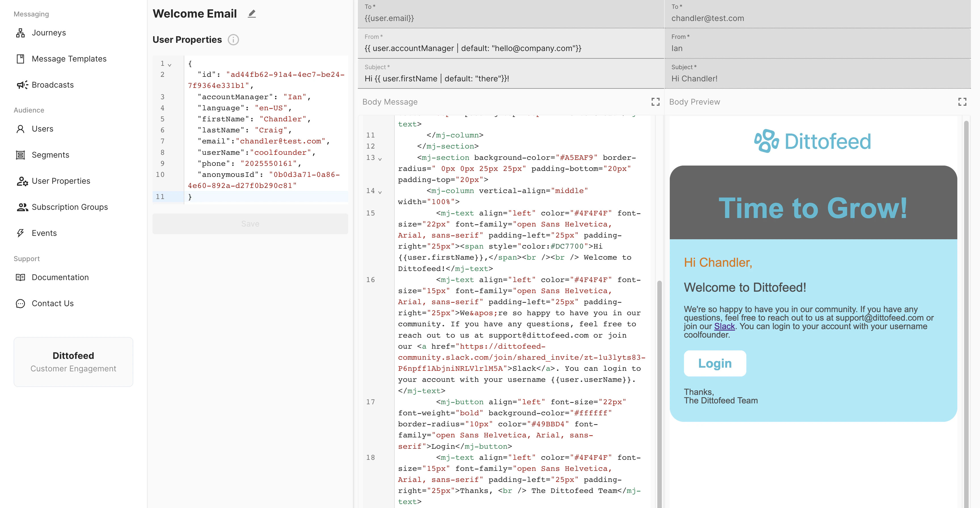Click the Slack link in preview
The image size is (980, 508).
[x=724, y=326]
